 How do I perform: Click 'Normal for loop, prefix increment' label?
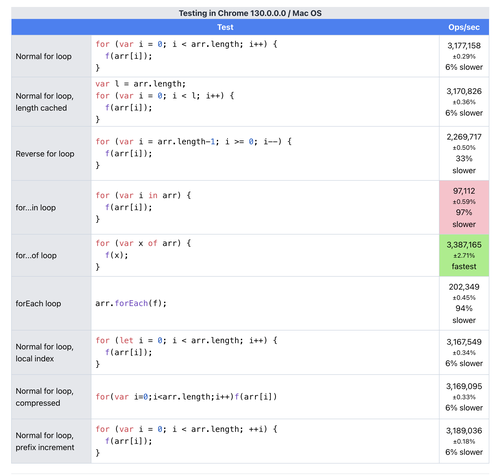45,441
